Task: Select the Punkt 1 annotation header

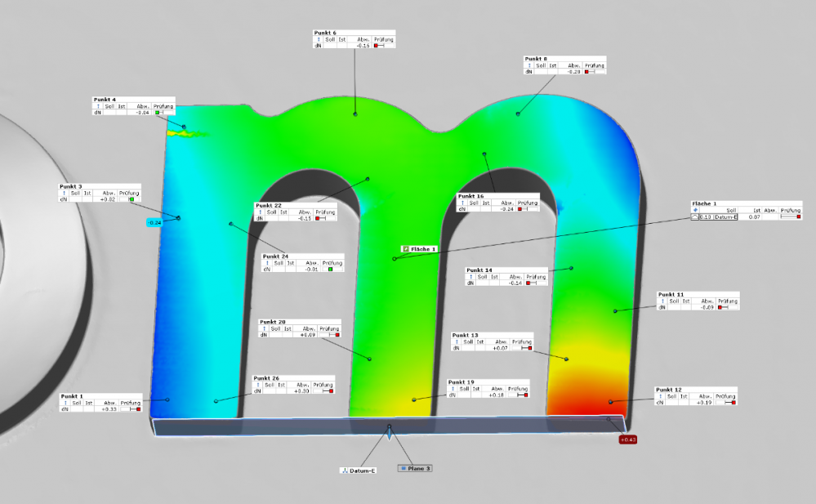Action: pos(72,395)
